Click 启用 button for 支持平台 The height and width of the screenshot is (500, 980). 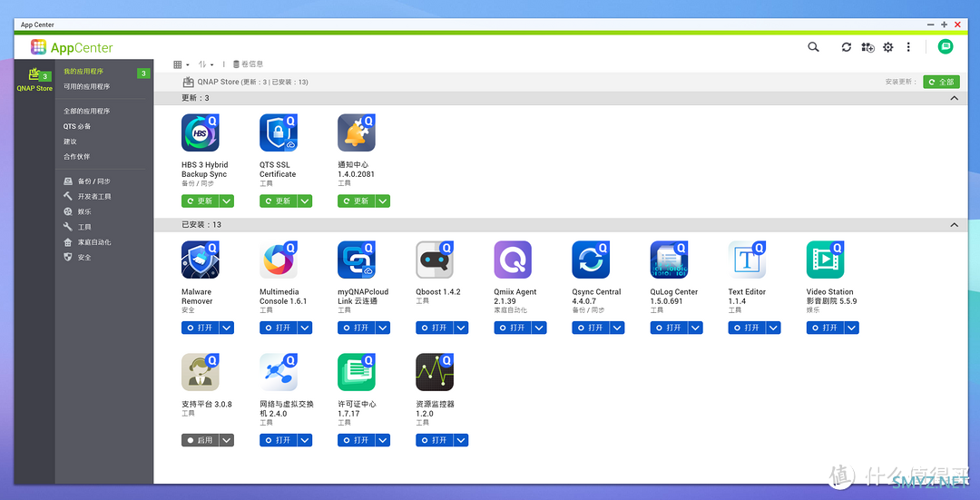pyautogui.click(x=200, y=440)
